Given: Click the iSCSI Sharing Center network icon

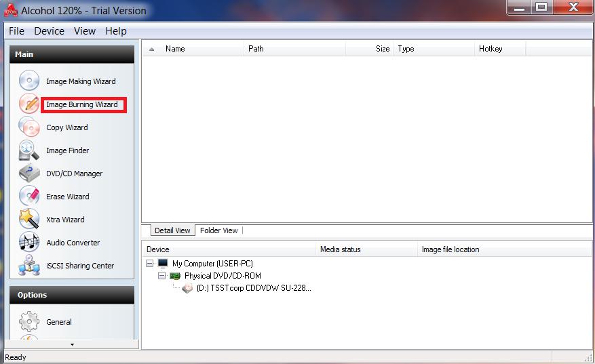Looking at the screenshot, I should pos(29,265).
